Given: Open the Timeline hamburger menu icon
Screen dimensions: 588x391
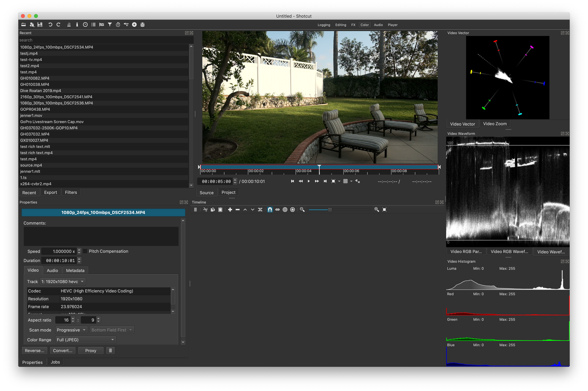Looking at the screenshot, I should coord(195,210).
